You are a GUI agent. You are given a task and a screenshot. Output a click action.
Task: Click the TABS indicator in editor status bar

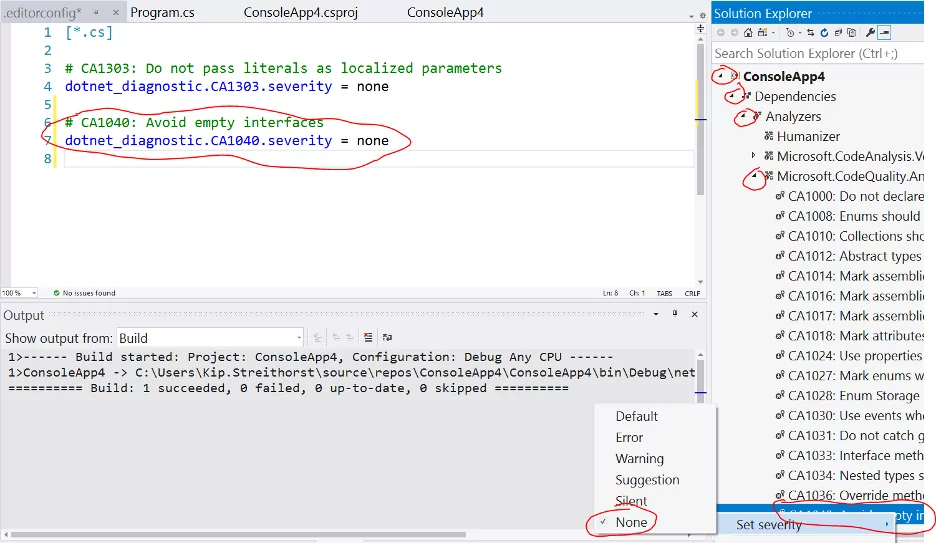(x=664, y=293)
